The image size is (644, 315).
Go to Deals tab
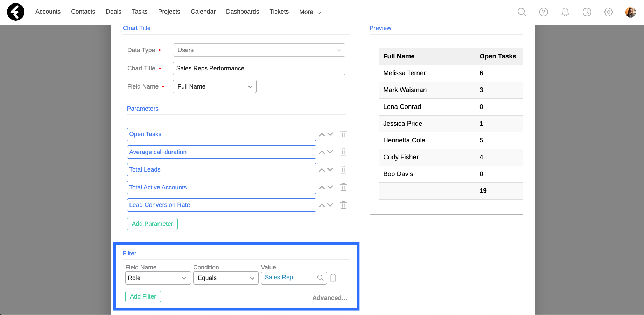[x=113, y=12]
